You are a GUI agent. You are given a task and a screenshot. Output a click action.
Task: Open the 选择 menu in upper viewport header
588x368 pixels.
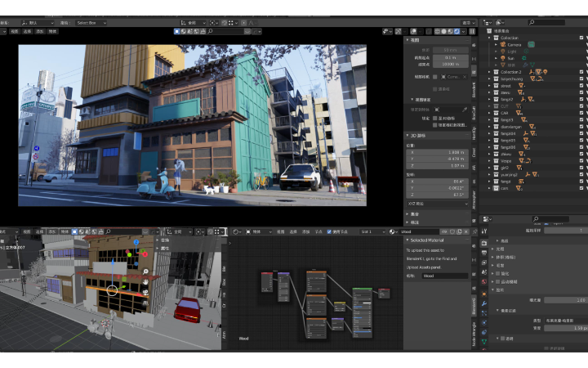click(x=27, y=32)
